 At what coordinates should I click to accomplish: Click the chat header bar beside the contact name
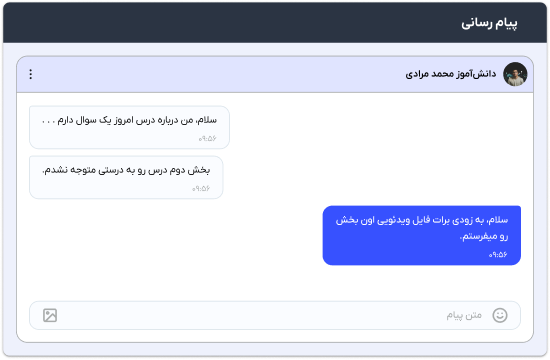tap(217, 74)
